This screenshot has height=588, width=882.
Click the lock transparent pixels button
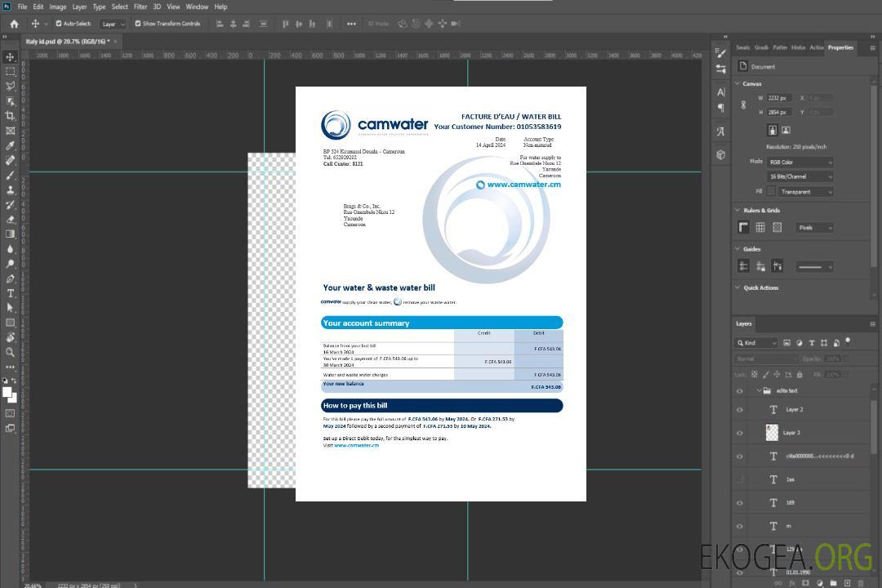click(755, 374)
